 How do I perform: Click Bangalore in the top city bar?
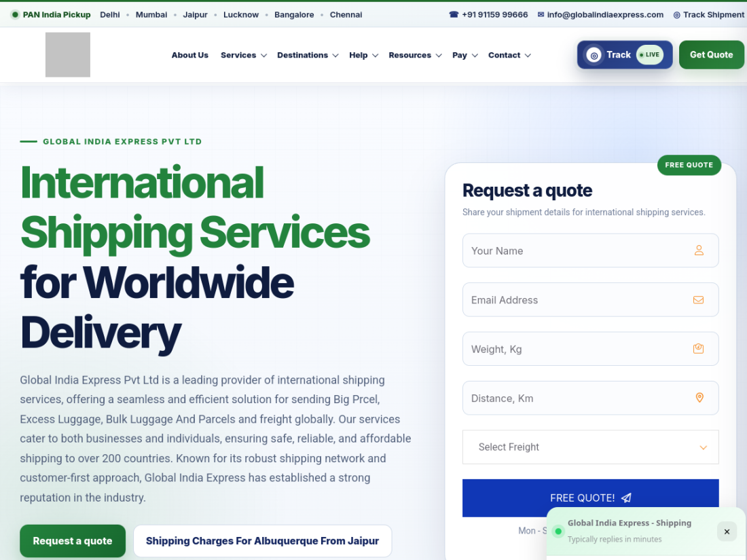[x=294, y=15]
